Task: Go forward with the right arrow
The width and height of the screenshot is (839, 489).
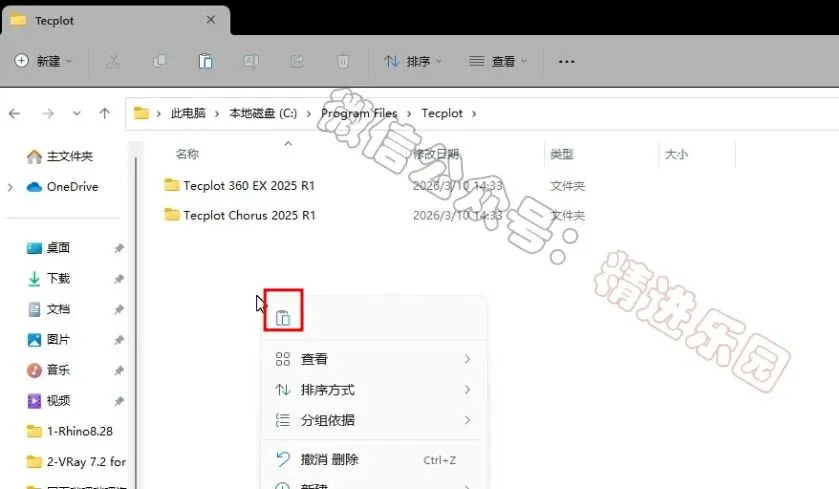Action: pyautogui.click(x=48, y=113)
